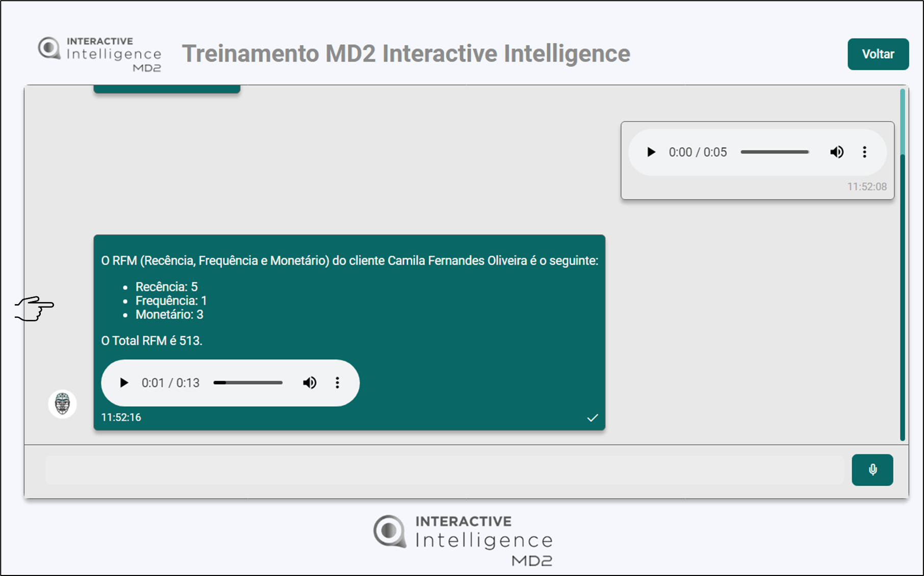The height and width of the screenshot is (576, 924).
Task: Click the pointing hand icon
Action: click(x=35, y=309)
